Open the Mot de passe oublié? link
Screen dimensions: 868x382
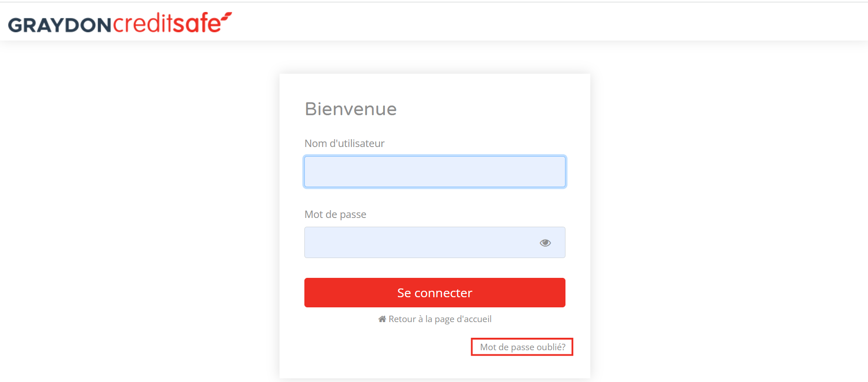tap(523, 347)
